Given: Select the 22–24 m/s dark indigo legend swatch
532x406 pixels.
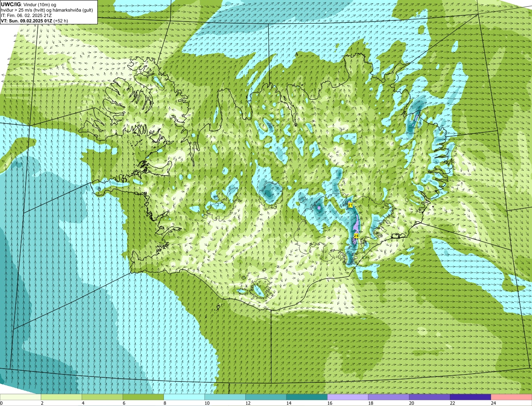Looking at the screenshot, I should [x=470, y=397].
